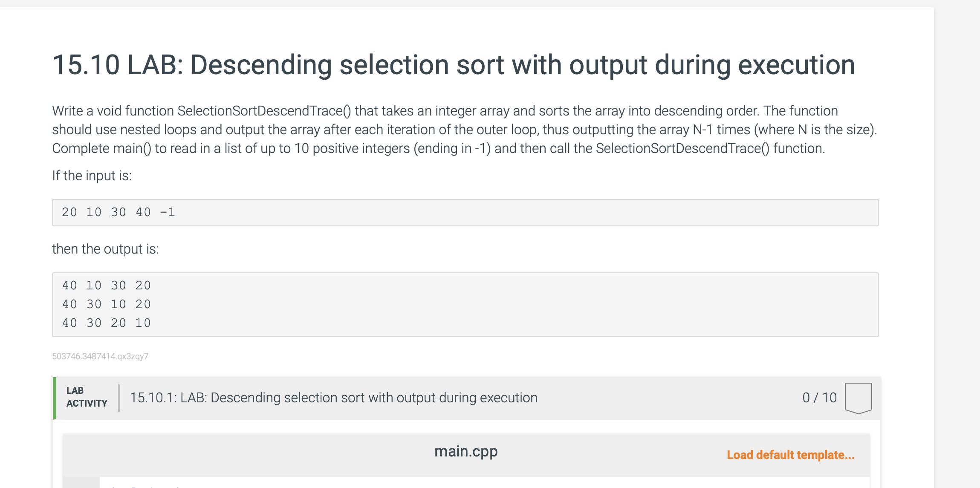Click the completion badge icon beside 0 / 10
Image resolution: width=980 pixels, height=488 pixels.
[x=858, y=398]
